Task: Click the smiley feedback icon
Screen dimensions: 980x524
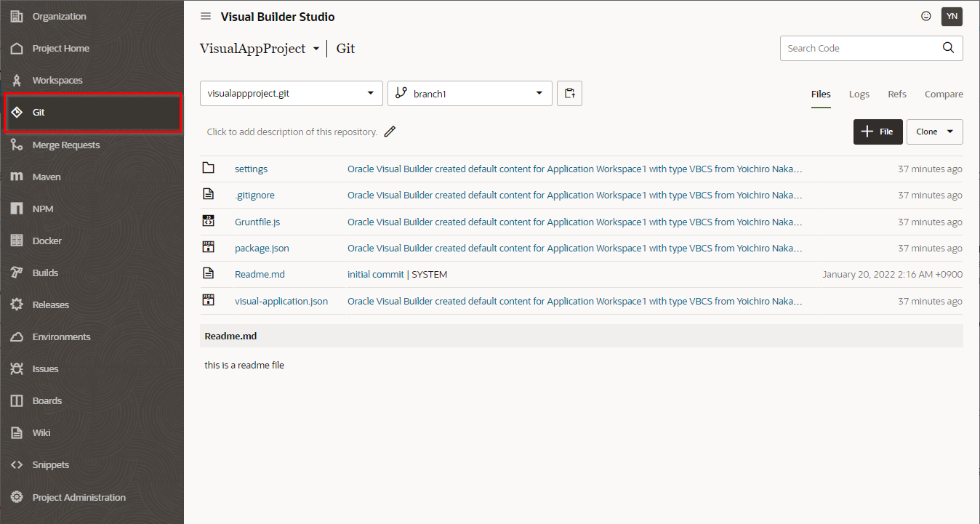Action: [925, 16]
